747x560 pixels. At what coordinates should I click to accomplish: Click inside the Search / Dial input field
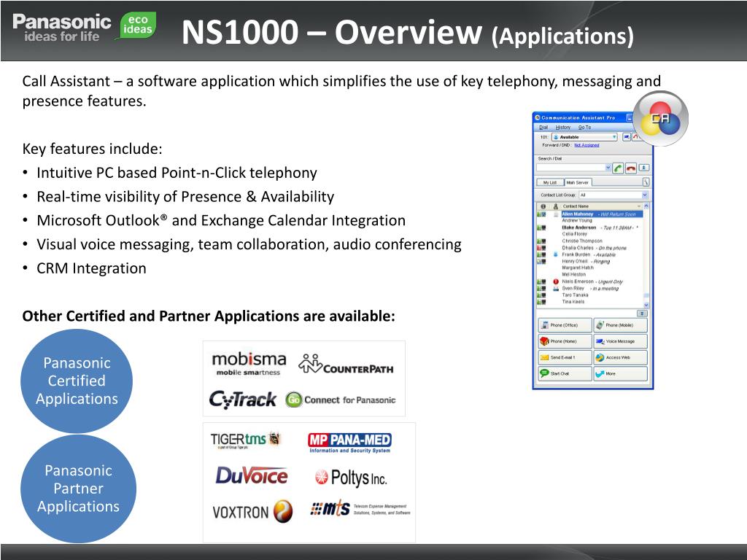pos(570,168)
